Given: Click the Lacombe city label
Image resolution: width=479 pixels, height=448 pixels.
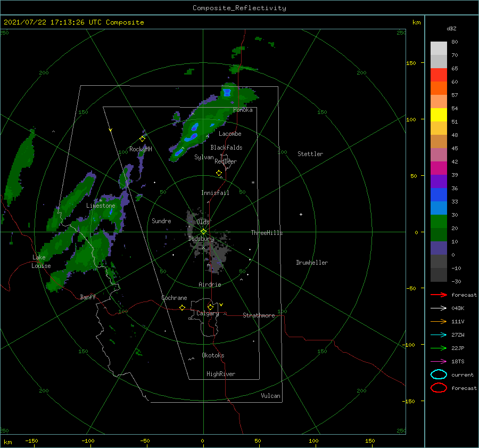Looking at the screenshot, I should (230, 134).
